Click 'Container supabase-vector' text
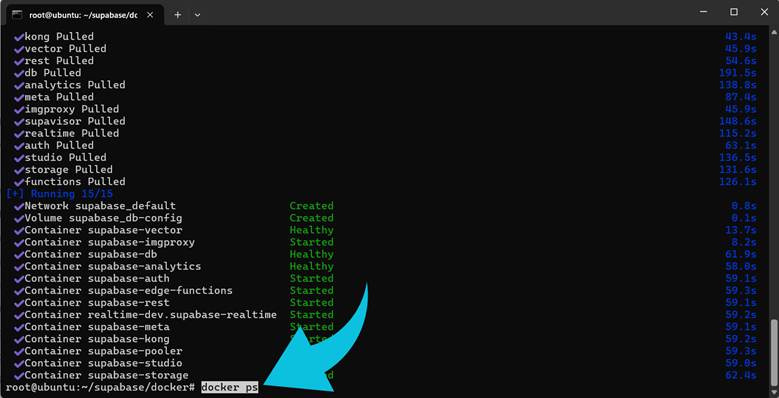Image resolution: width=779 pixels, height=398 pixels. pos(103,230)
